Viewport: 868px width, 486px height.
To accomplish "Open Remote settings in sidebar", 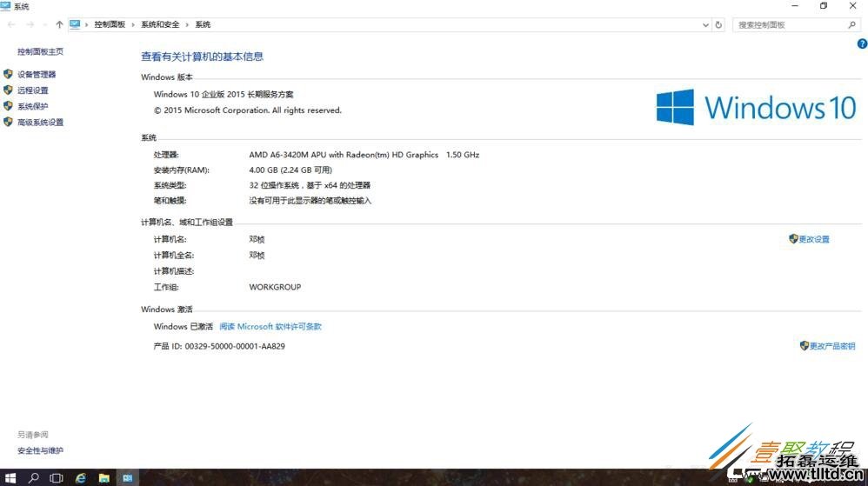I will [x=33, y=90].
